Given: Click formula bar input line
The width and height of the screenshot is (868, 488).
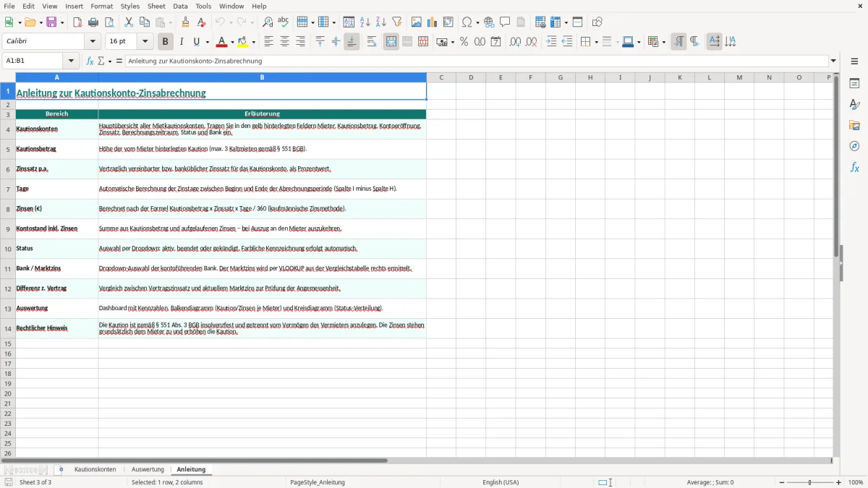Looking at the screenshot, I should (476, 61).
